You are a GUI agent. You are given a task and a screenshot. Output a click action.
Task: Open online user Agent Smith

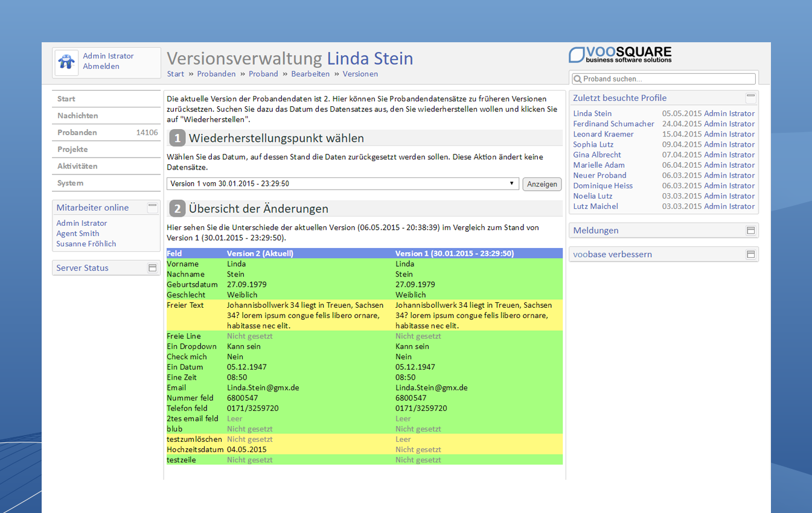78,234
